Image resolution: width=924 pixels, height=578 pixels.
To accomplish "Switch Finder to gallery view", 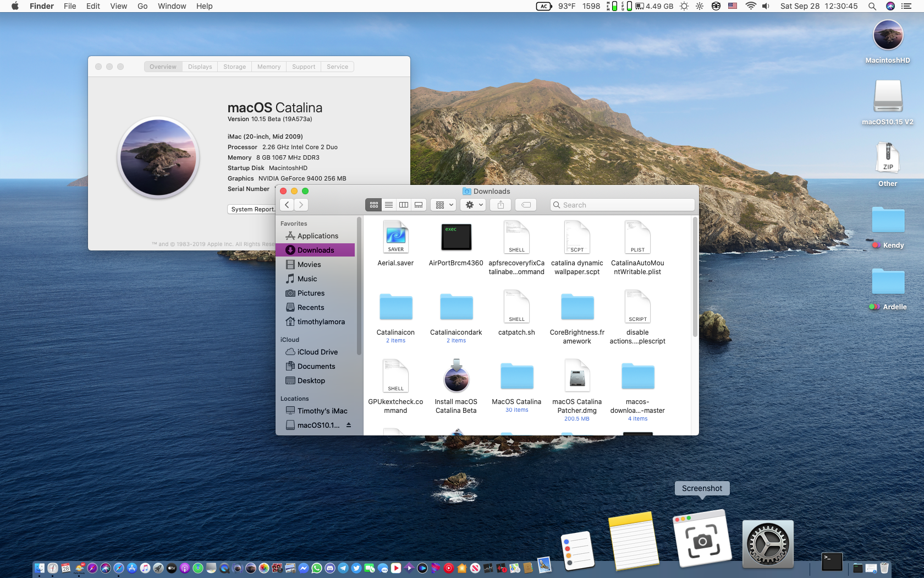I will (419, 205).
